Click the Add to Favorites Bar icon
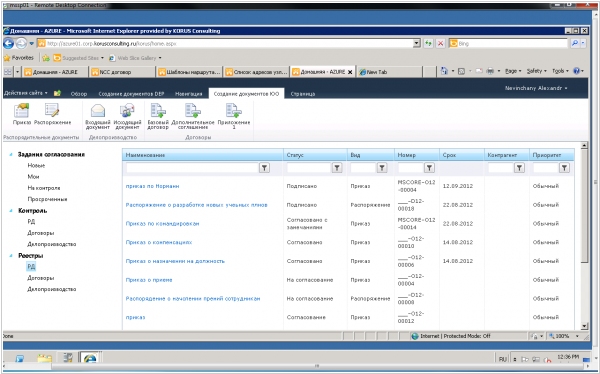Image resolution: width=600 pixels, height=374 pixels. tap(46, 58)
